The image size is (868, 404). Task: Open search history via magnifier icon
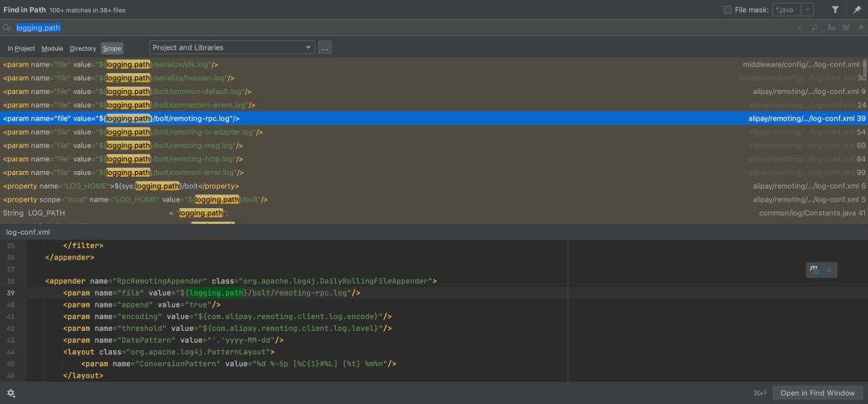coord(7,27)
